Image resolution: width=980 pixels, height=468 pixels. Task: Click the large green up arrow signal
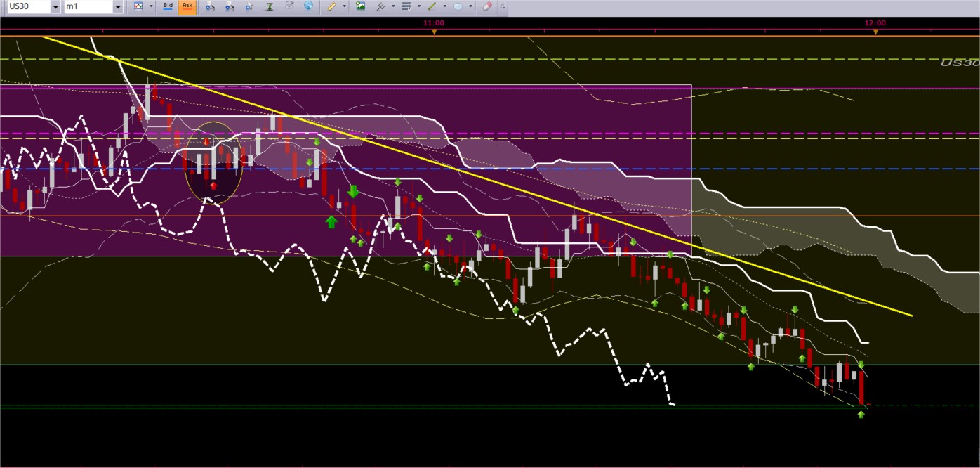(x=331, y=222)
